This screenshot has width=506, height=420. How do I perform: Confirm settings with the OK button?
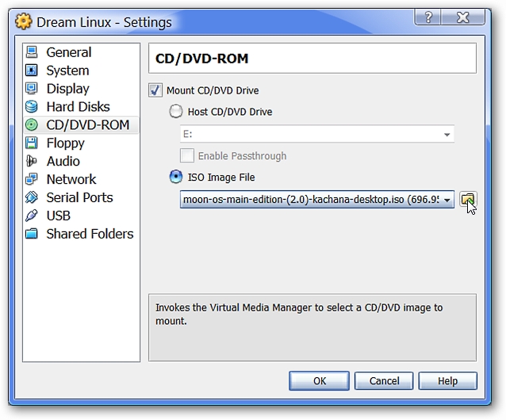click(x=319, y=381)
